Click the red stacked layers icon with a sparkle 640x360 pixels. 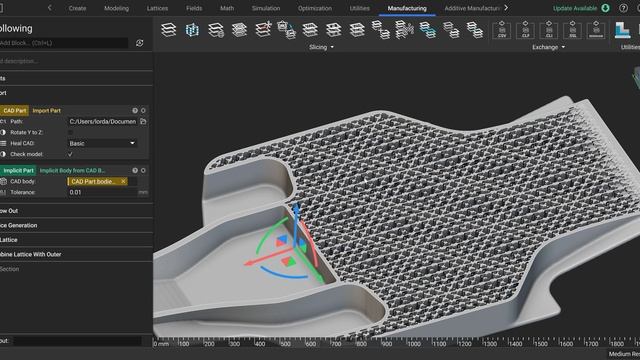263,29
